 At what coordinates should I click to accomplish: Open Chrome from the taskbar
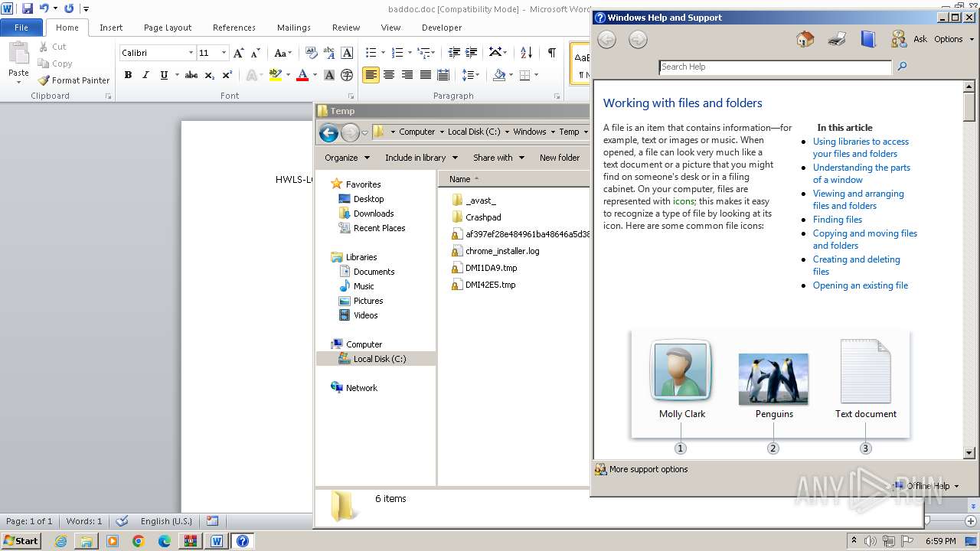(138, 541)
